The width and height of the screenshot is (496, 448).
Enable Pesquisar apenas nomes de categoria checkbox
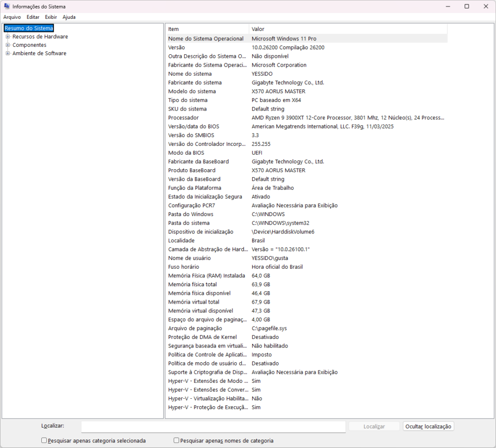176,441
